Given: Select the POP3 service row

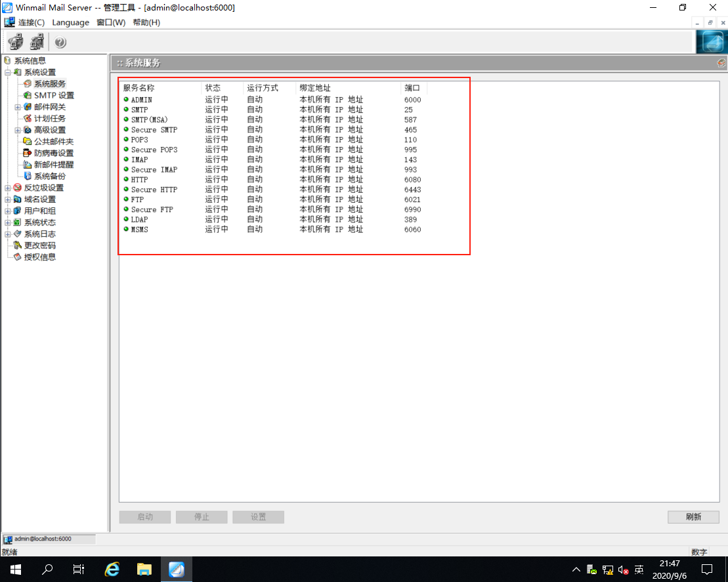Looking at the screenshot, I should click(272, 140).
